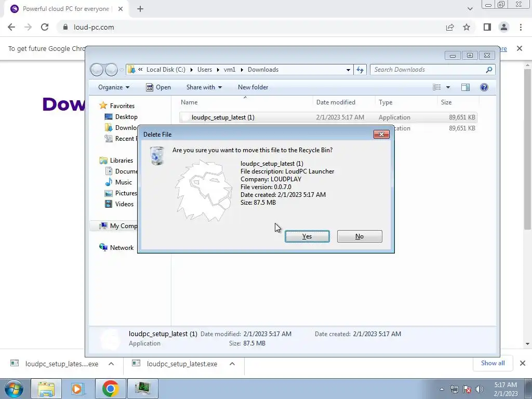Go forward in Explorer window
The width and height of the screenshot is (532, 399).
pos(111,70)
